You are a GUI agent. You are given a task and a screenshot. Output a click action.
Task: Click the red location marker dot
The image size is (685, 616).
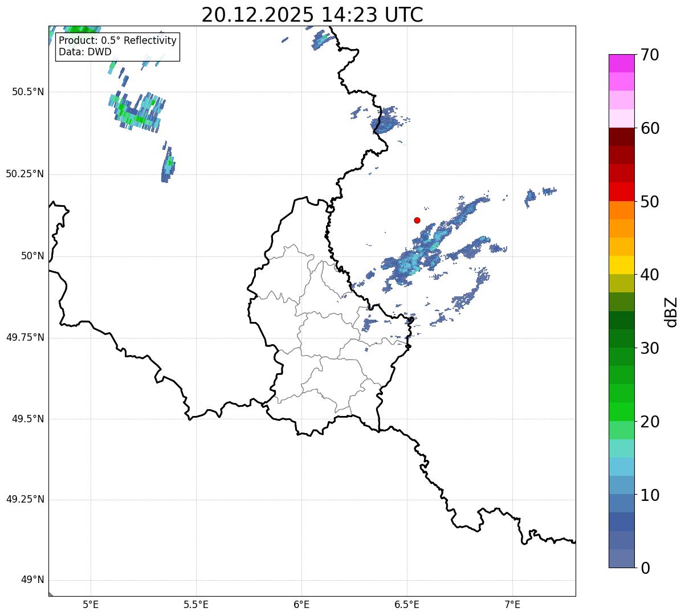(x=417, y=220)
